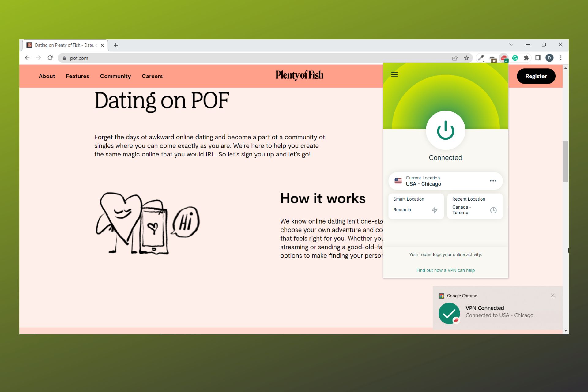Click the clock icon beside Recent Location Canada-Toronto
Screen dimensions: 588x392
click(493, 210)
